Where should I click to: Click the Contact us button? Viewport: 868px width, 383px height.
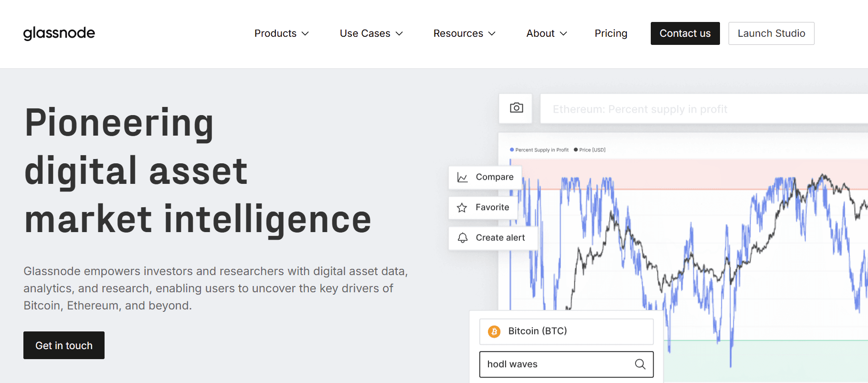pyautogui.click(x=685, y=33)
